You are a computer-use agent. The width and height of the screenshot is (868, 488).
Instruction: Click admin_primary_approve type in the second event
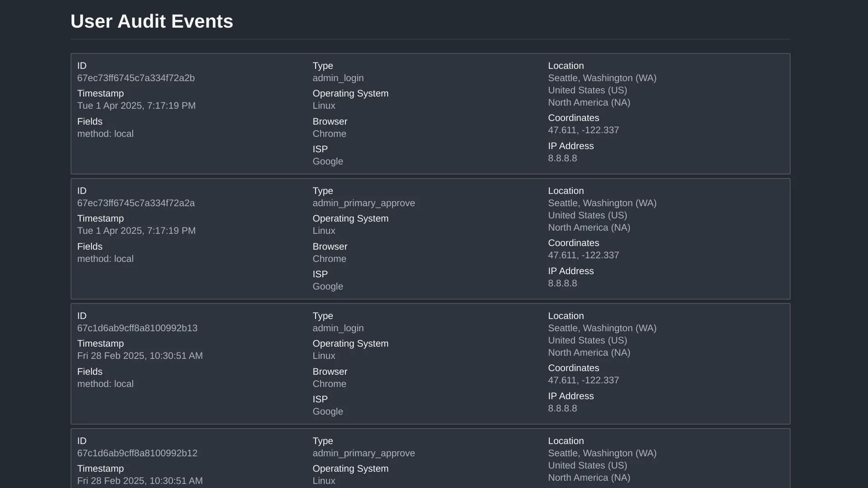coord(364,203)
